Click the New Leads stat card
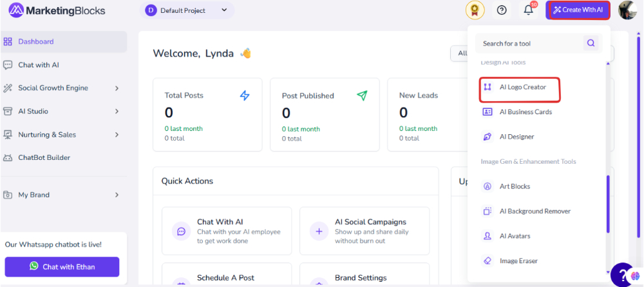This screenshot has width=644, height=287. pyautogui.click(x=427, y=115)
